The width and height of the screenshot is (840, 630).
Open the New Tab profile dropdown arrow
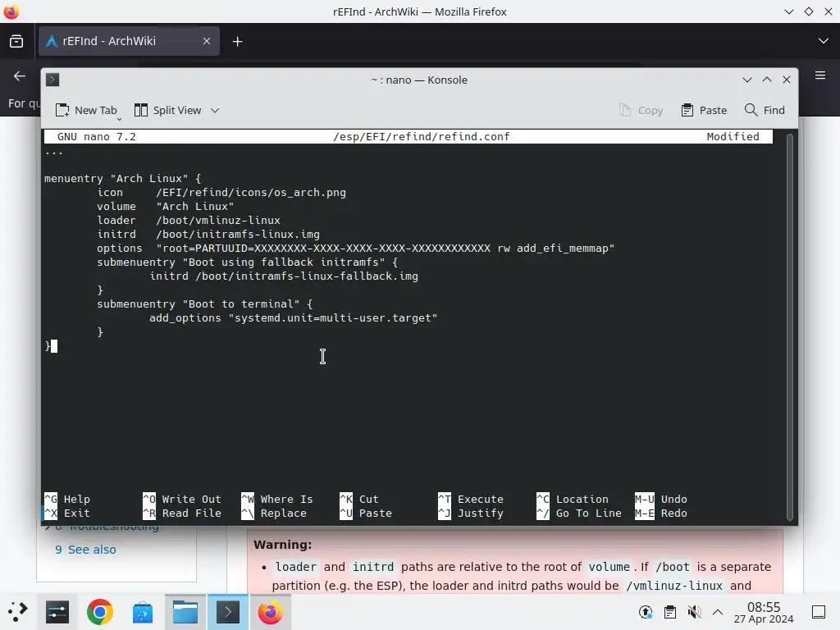[x=119, y=118]
